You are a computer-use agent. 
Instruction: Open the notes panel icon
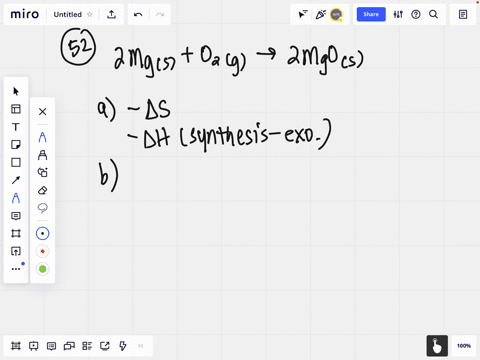click(x=463, y=14)
